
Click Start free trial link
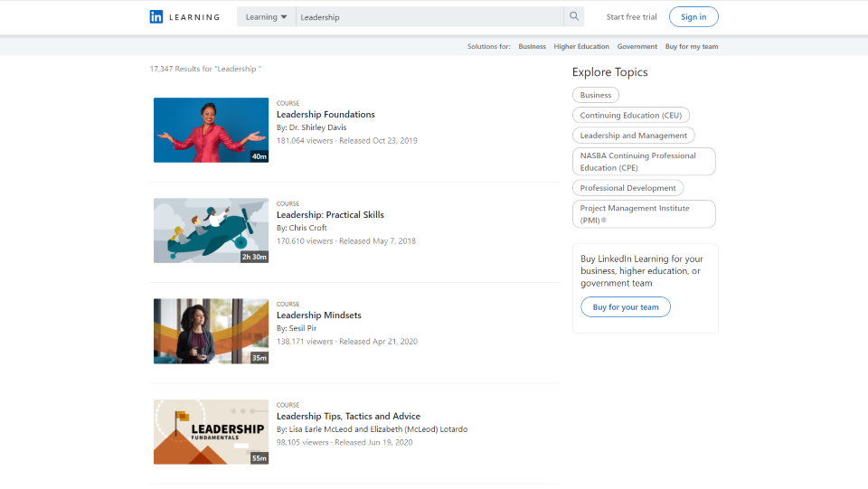pos(631,16)
